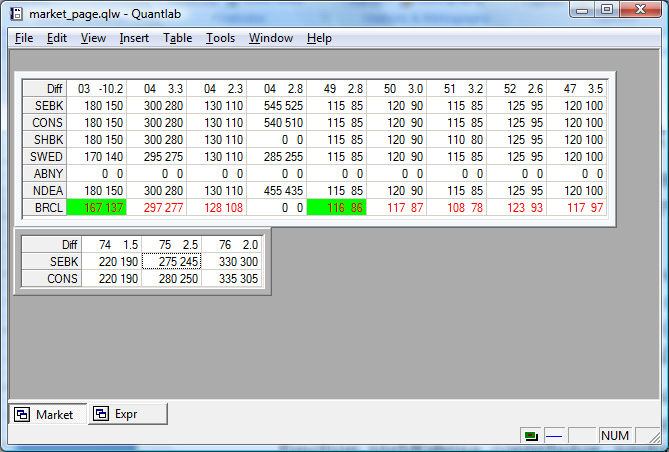Switch to the Expr tab
The image size is (669, 452).
coord(128,414)
